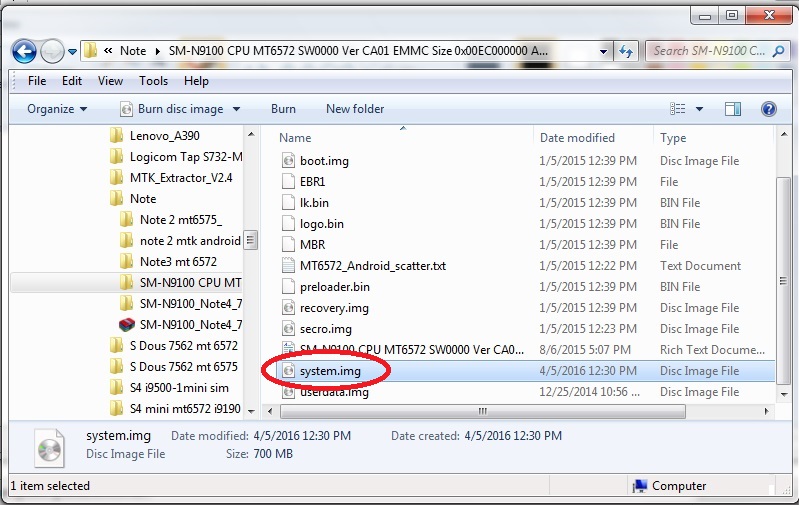Select the MBR file icon

point(288,245)
